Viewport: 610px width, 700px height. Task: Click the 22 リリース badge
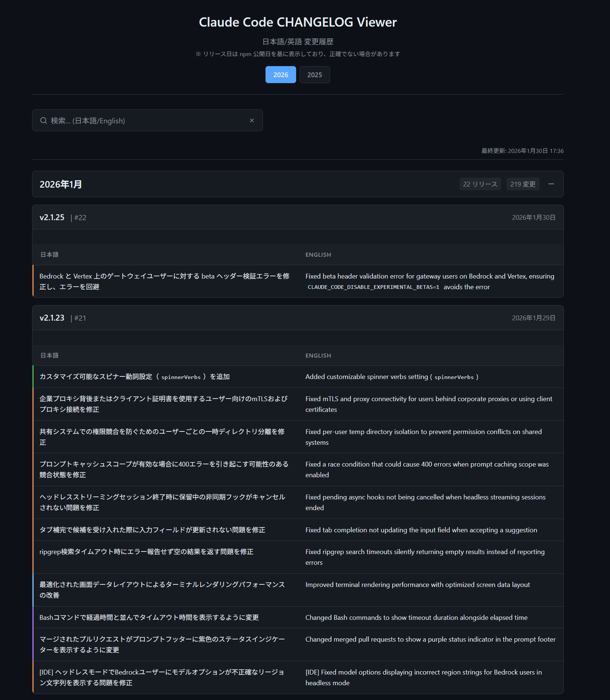pyautogui.click(x=480, y=184)
